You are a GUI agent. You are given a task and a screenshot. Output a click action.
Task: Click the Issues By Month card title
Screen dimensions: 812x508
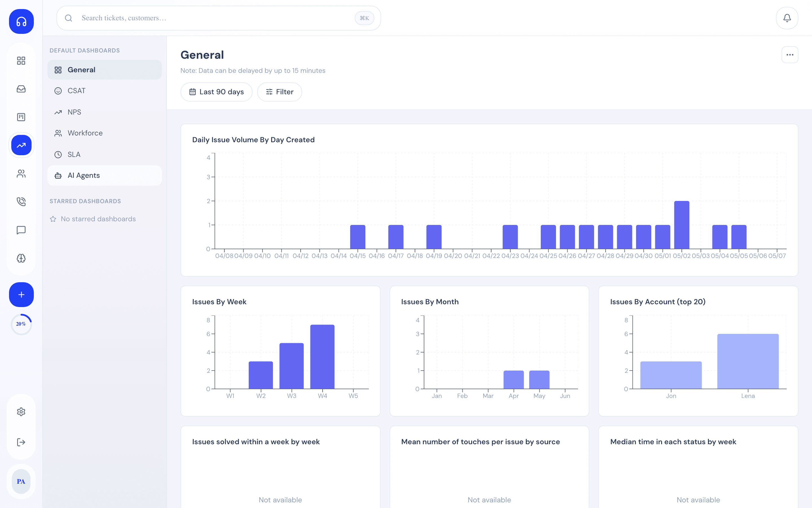click(x=430, y=302)
